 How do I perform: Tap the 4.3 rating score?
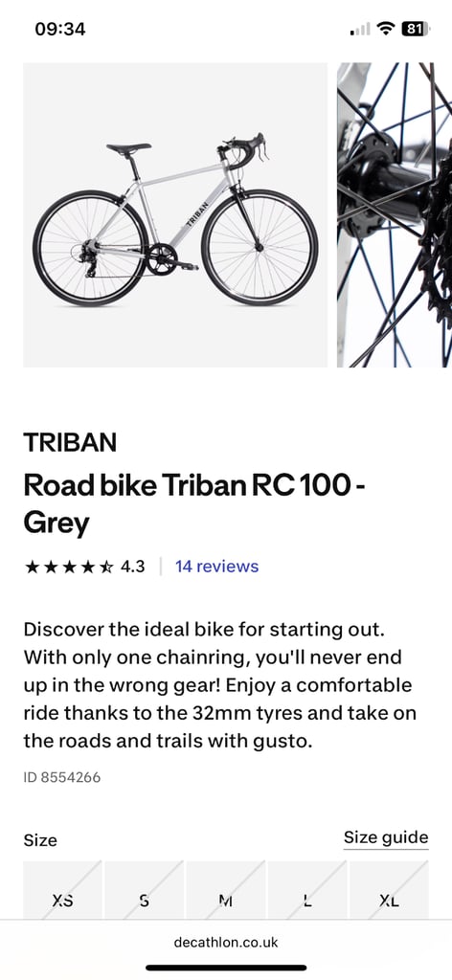[132, 567]
